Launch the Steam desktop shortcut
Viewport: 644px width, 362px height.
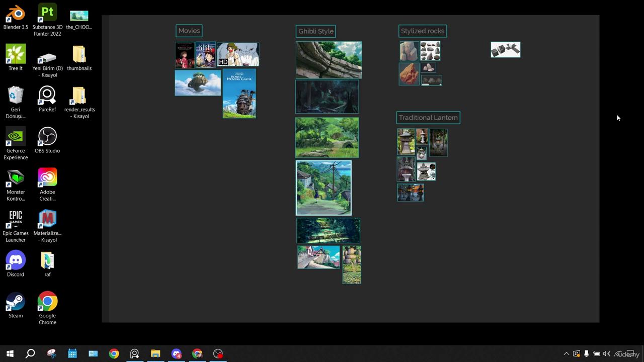click(16, 305)
